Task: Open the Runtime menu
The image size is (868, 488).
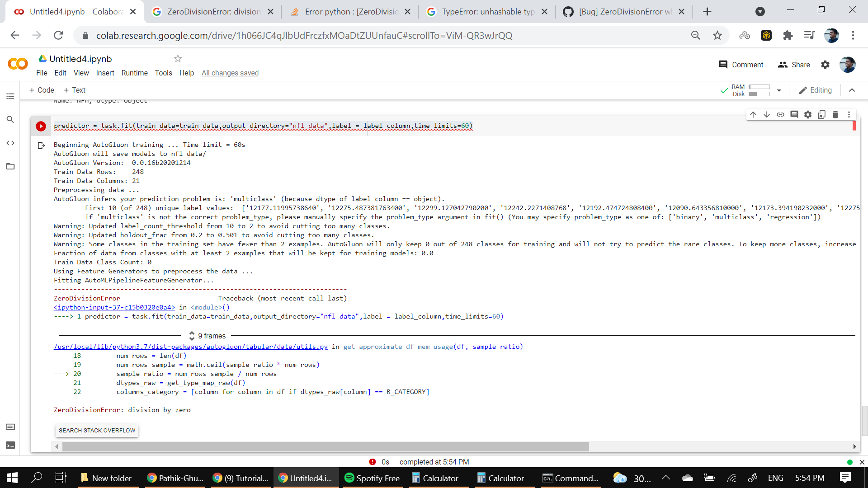Action: [134, 73]
